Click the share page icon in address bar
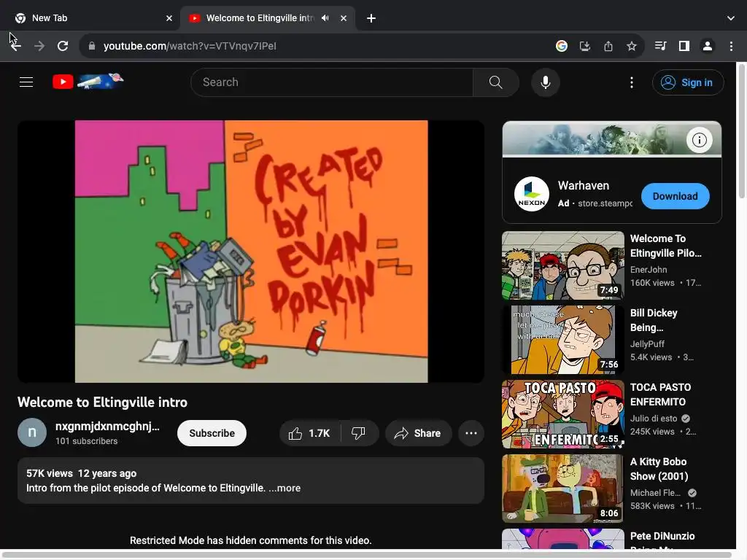Image resolution: width=747 pixels, height=560 pixels. (x=608, y=46)
